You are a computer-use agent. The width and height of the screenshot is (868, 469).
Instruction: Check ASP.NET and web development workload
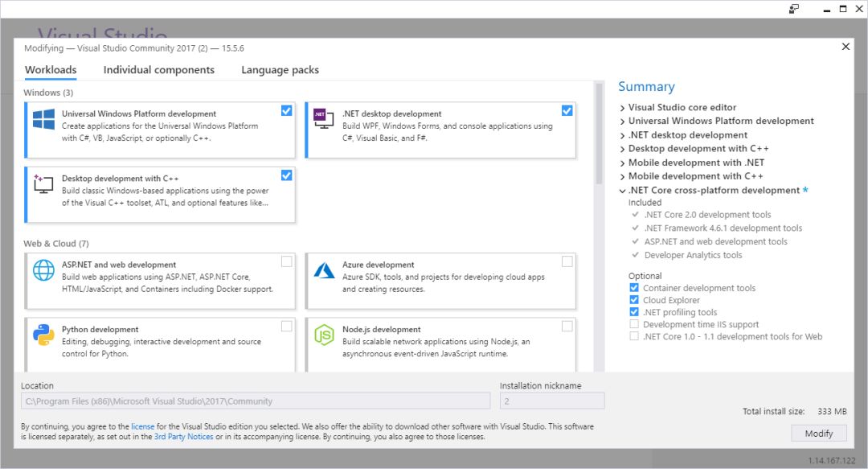coord(287,261)
